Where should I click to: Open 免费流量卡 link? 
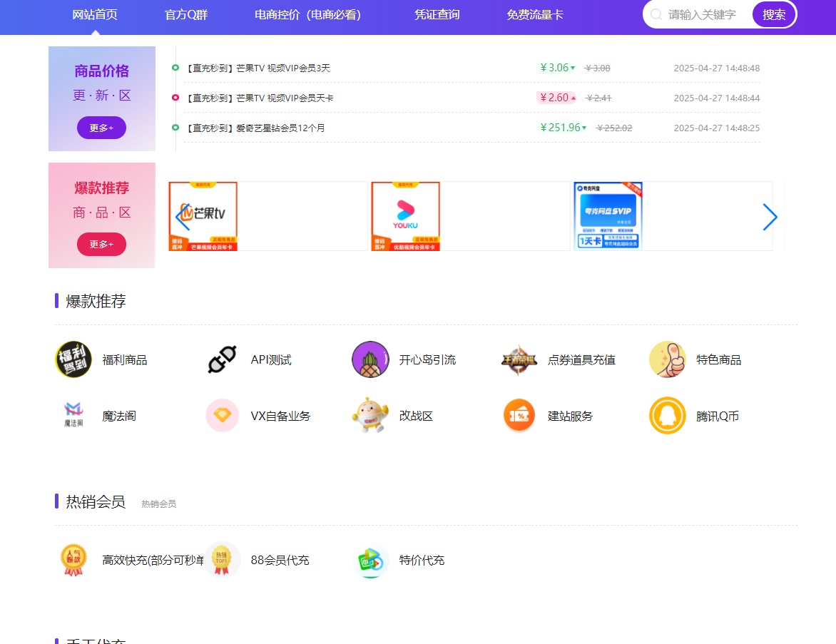coord(535,14)
